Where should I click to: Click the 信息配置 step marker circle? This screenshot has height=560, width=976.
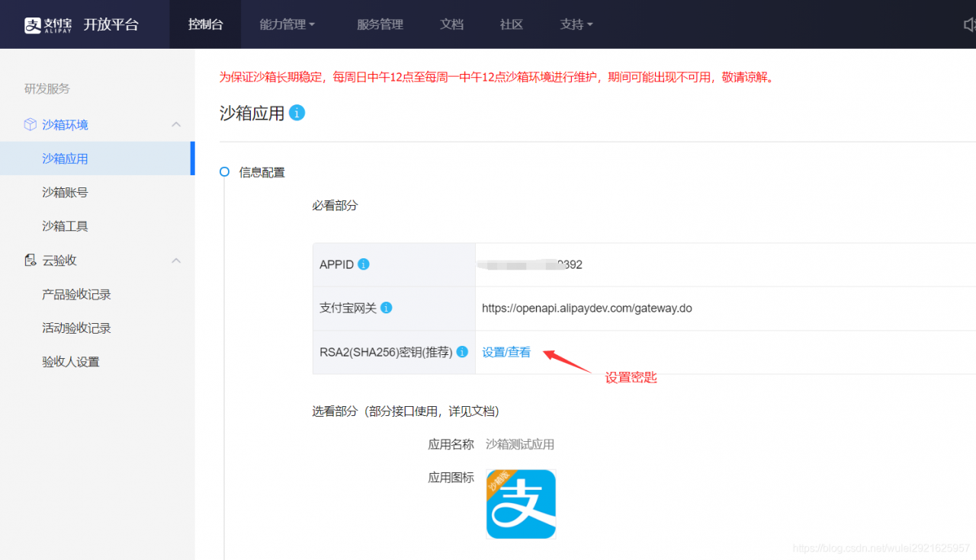[224, 172]
